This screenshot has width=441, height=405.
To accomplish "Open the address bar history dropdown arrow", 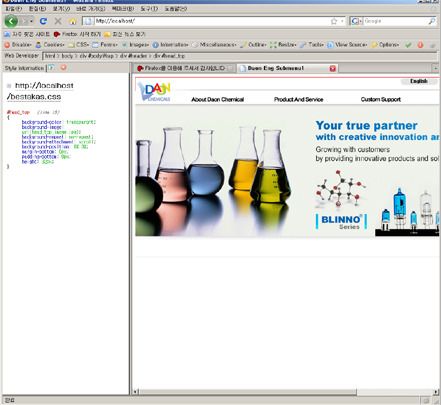I will coord(342,21).
